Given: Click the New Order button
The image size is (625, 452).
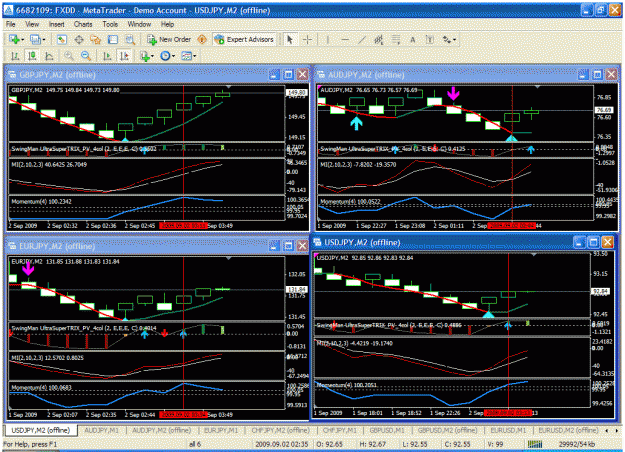Looking at the screenshot, I should coord(169,39).
